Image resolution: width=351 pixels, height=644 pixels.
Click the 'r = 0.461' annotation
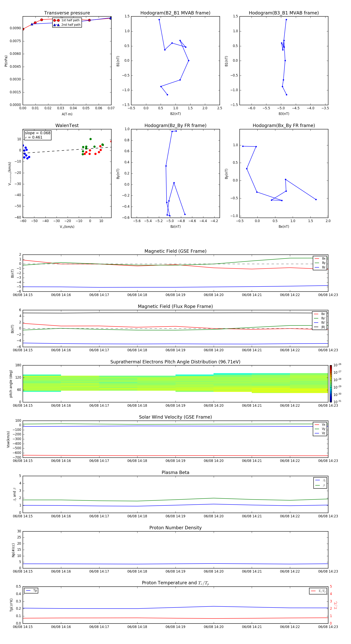click(34, 137)
